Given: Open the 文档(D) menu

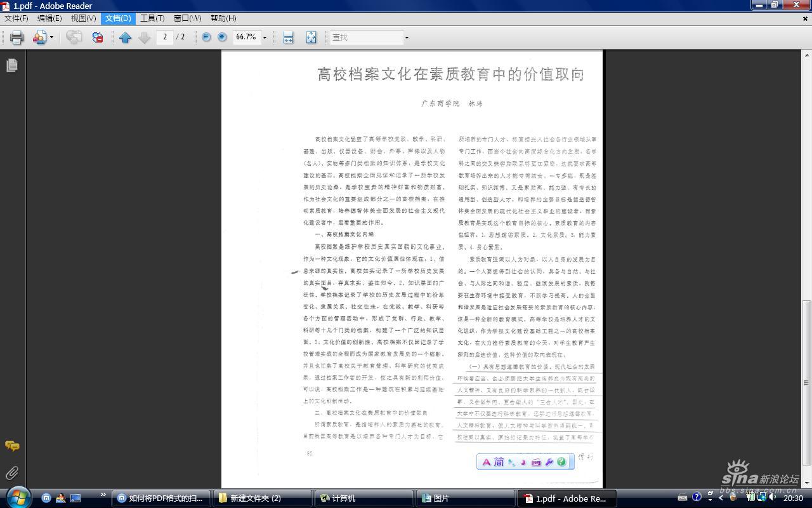Looking at the screenshot, I should (117, 18).
